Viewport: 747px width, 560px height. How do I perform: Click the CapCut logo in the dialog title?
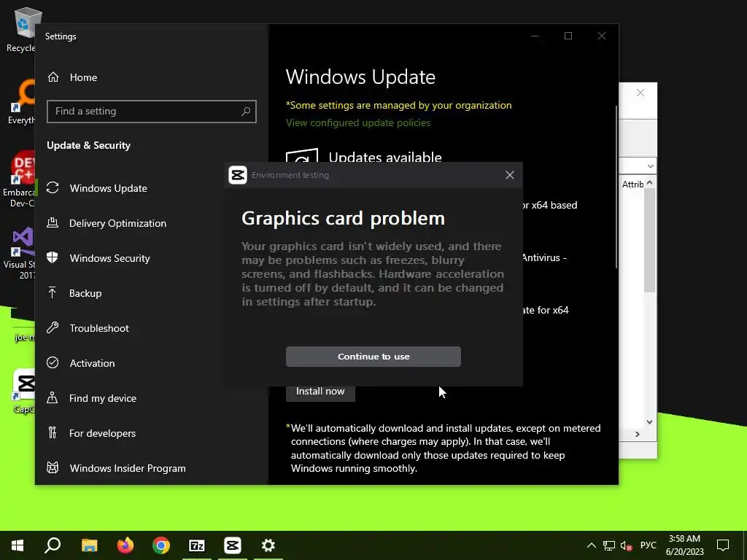(237, 175)
